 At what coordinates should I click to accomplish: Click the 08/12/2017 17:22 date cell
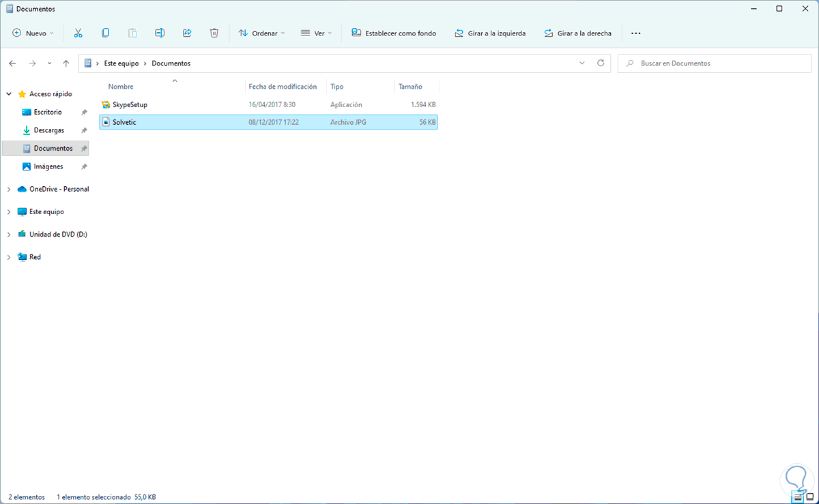pos(274,122)
